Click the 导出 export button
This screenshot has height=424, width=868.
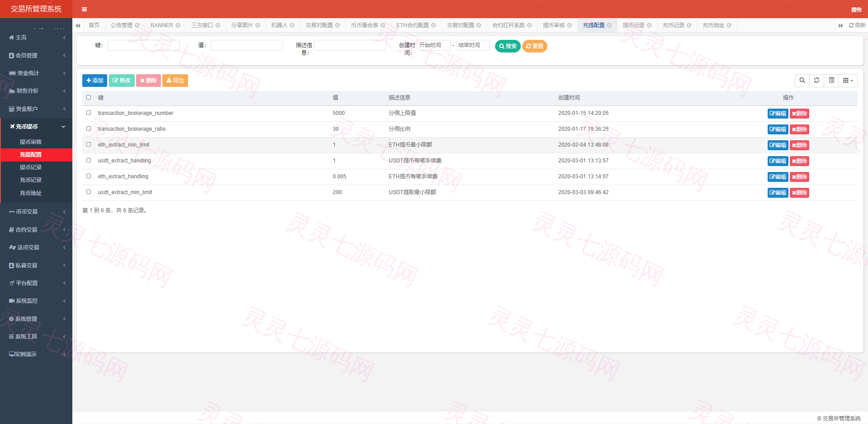[x=175, y=81]
